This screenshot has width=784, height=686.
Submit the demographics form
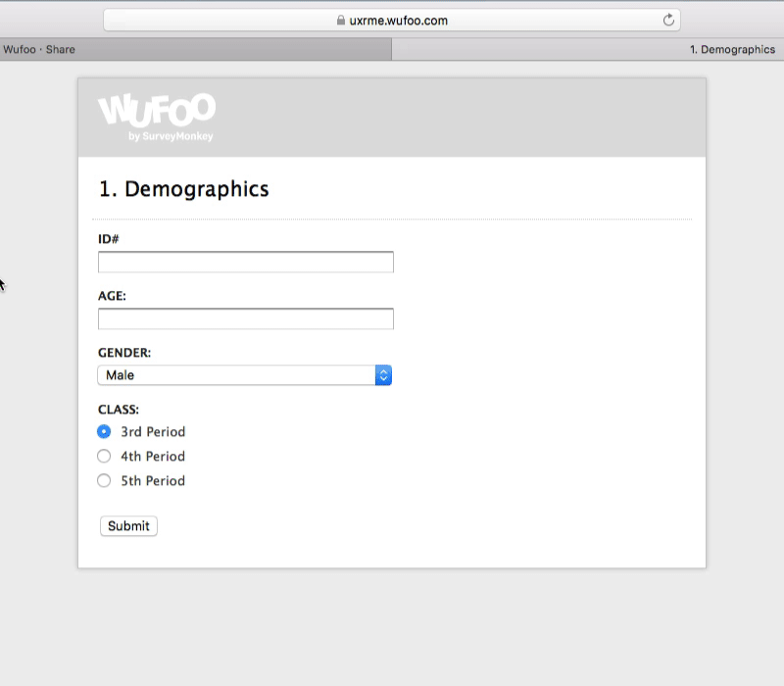128,526
